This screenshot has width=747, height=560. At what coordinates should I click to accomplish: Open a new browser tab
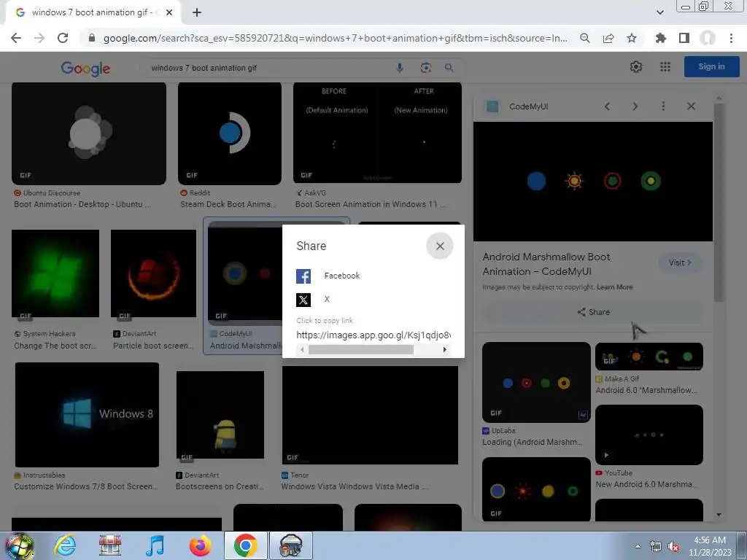[197, 13]
